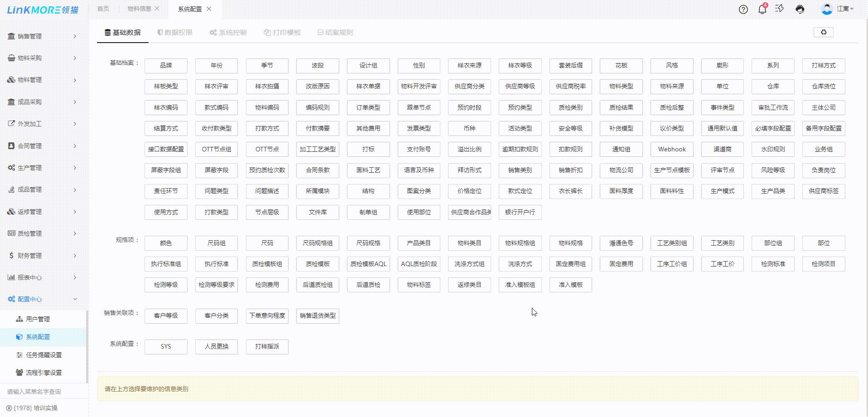
Task: Click the 品牌 button
Action: [166, 66]
